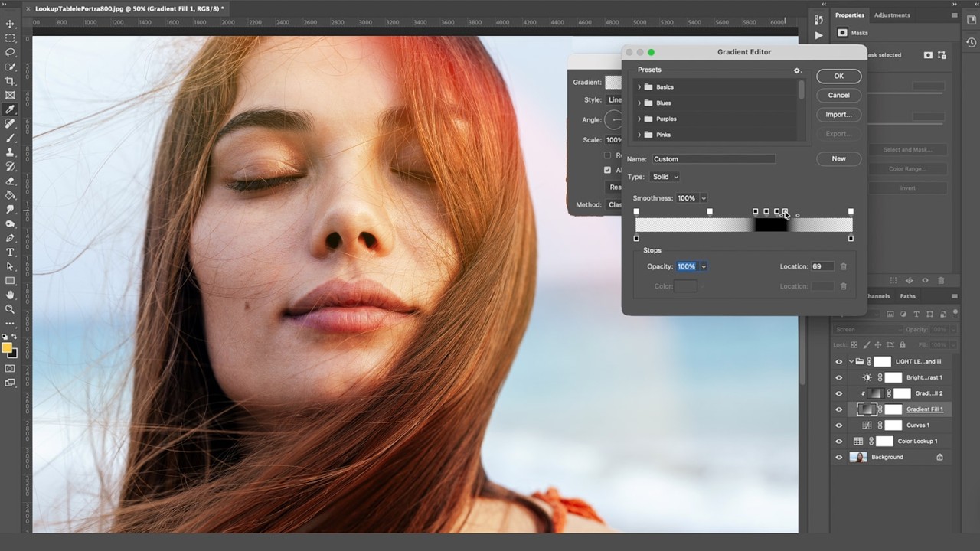Select the Eyedropper tool
Screen dimensions: 980x551
click(10, 109)
